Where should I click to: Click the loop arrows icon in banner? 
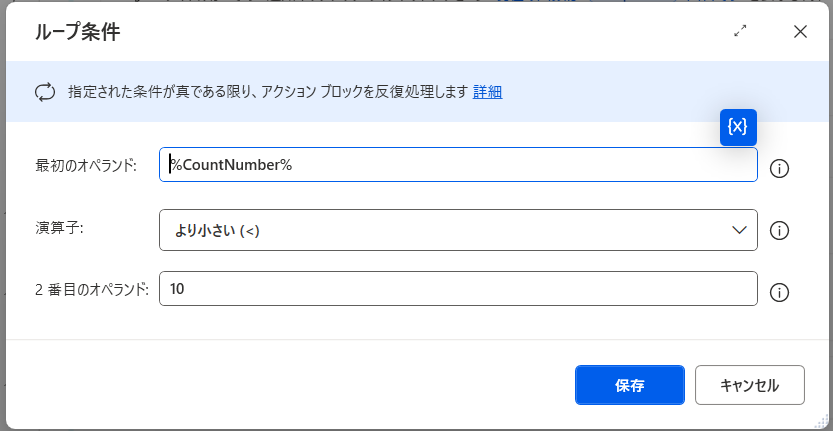coord(45,92)
